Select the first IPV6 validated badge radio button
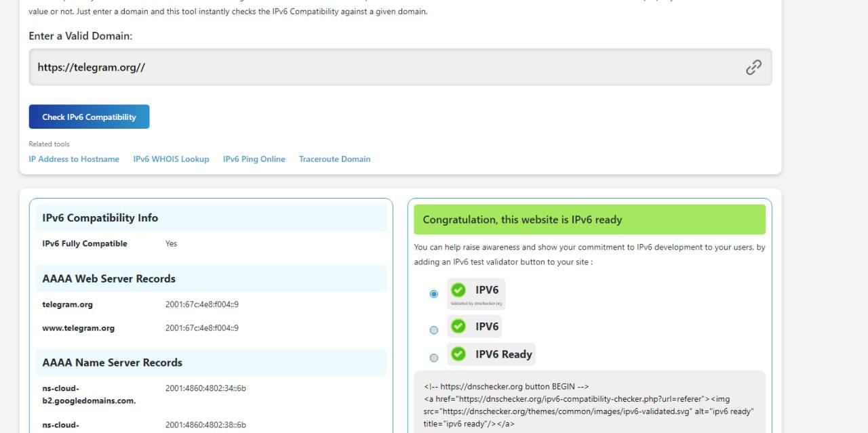The width and height of the screenshot is (868, 433). (x=434, y=294)
